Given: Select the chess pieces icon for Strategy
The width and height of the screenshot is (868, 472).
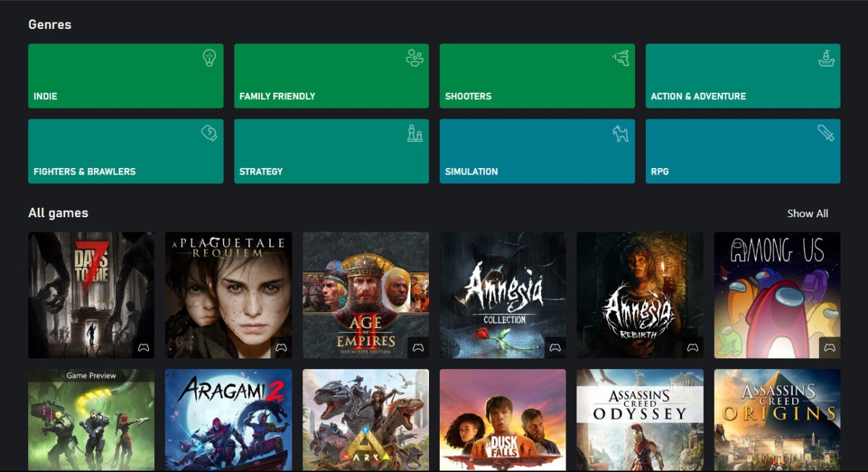Looking at the screenshot, I should tap(413, 135).
